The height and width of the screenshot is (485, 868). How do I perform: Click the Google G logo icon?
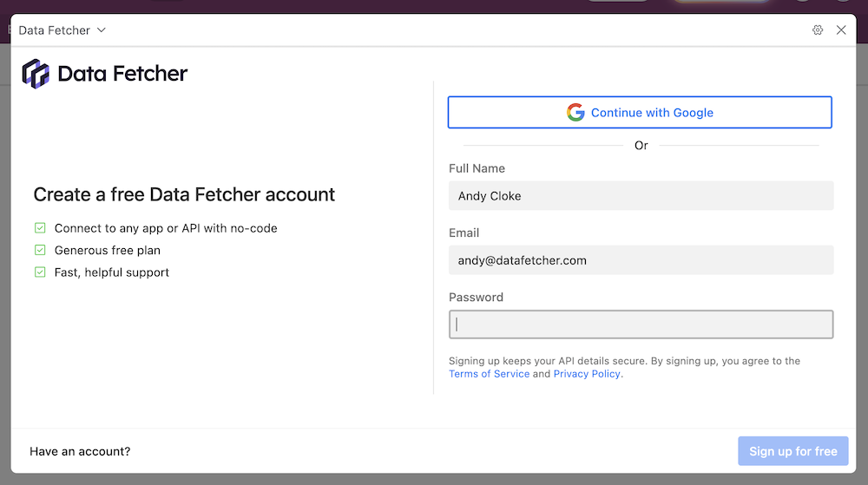575,112
